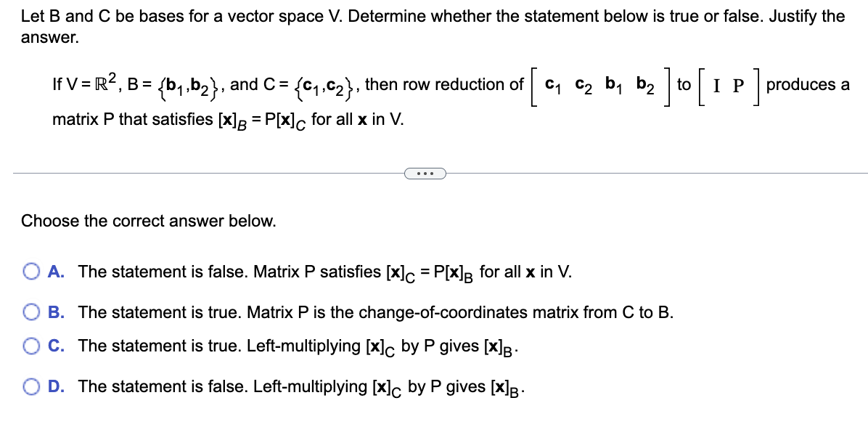Click the radio button beside option A
This screenshot has height=427, width=868.
point(31,272)
